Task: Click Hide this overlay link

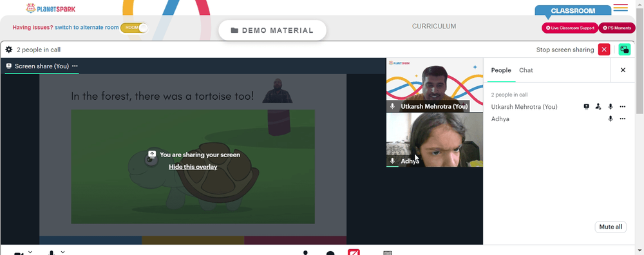Action: pos(193,167)
